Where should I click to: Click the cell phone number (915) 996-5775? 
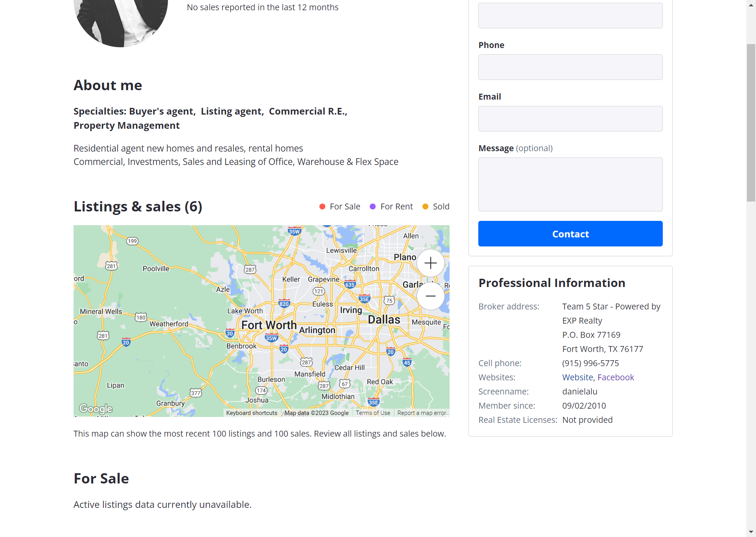pyautogui.click(x=590, y=363)
